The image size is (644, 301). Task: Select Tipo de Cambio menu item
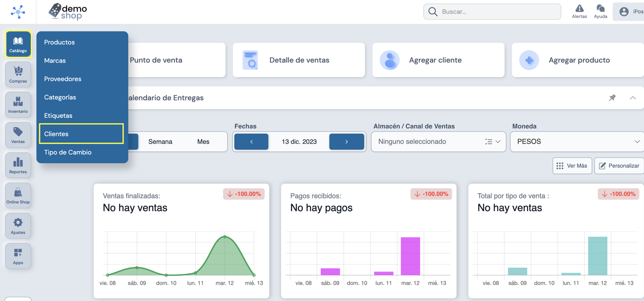tap(82, 152)
